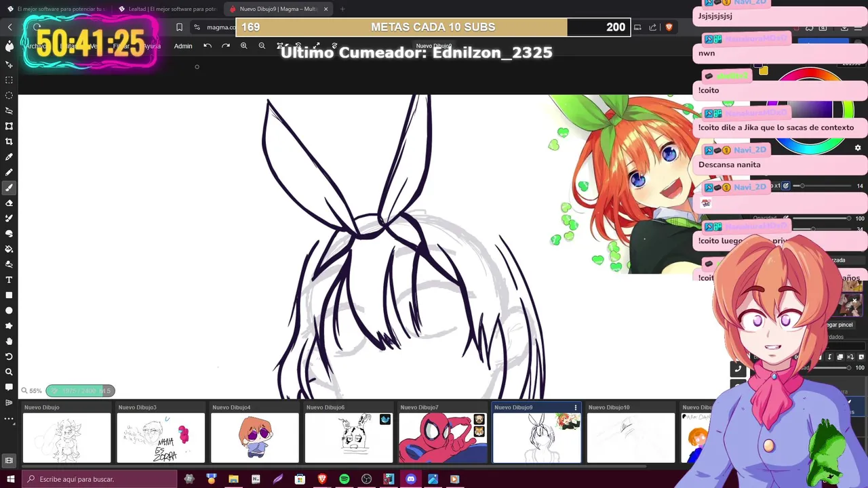Select the paint bucket fill tool
This screenshot has height=488, width=868.
click(9, 249)
